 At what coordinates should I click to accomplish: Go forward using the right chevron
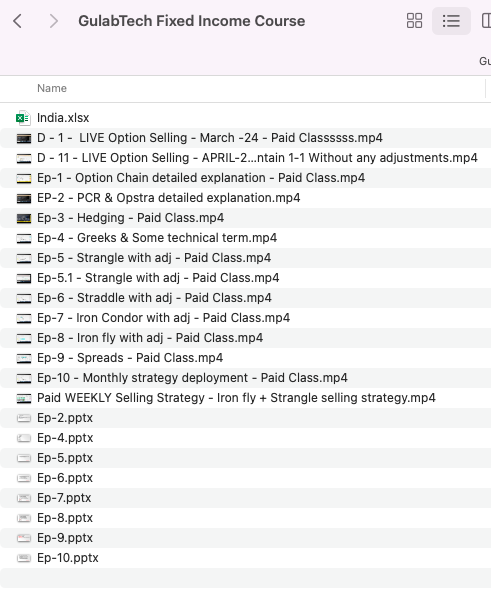coord(54,21)
